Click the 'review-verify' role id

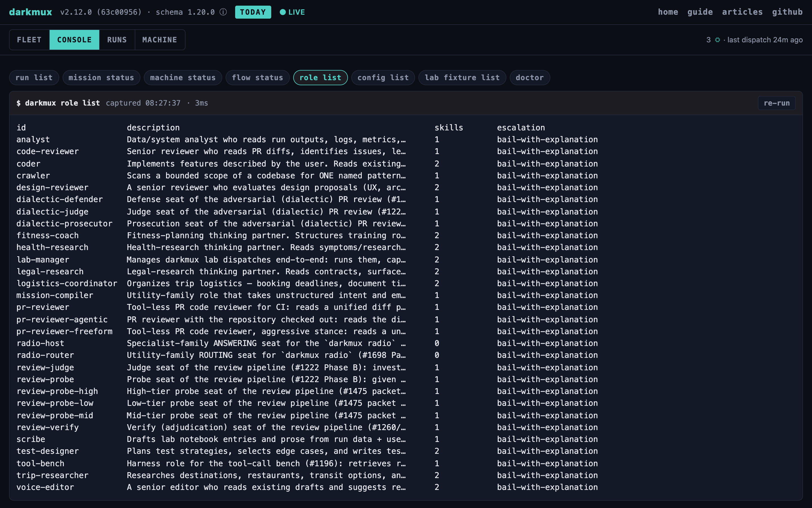(x=48, y=427)
